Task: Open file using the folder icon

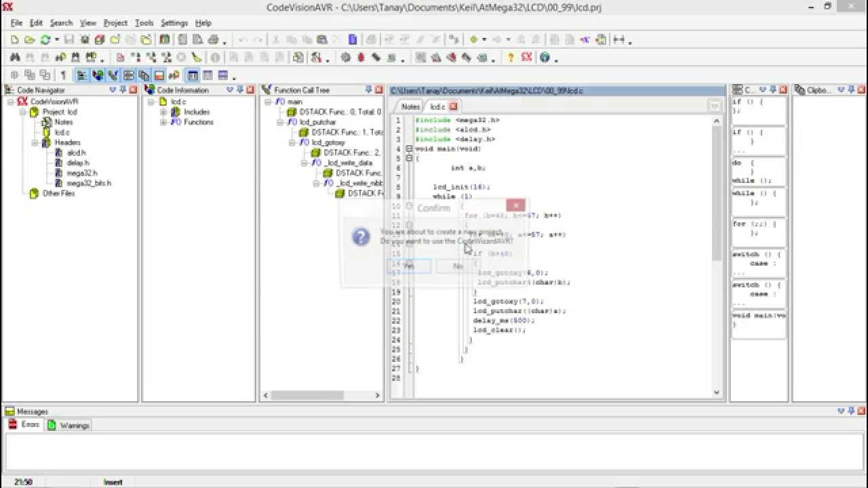Action: (29, 39)
